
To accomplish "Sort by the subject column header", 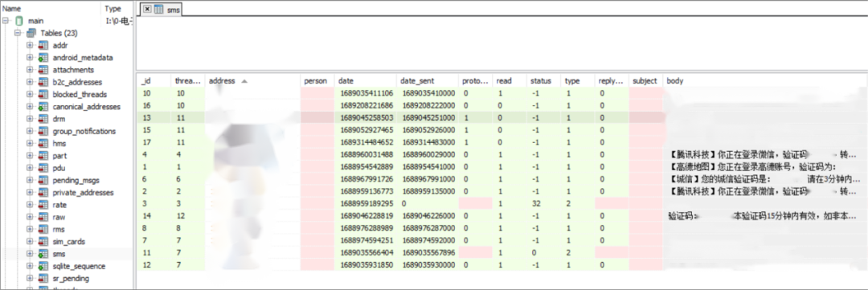I will 646,81.
